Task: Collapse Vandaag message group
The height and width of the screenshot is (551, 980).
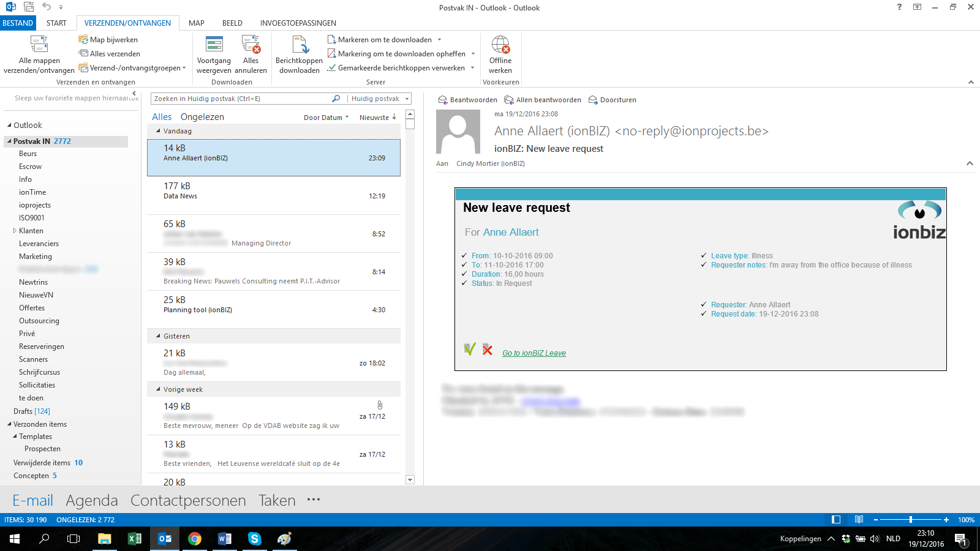Action: point(158,131)
